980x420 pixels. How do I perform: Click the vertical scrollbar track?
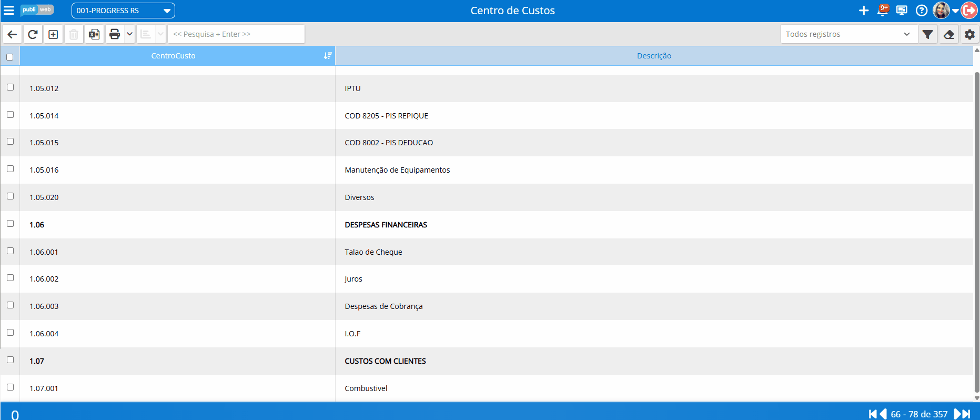(x=977, y=232)
